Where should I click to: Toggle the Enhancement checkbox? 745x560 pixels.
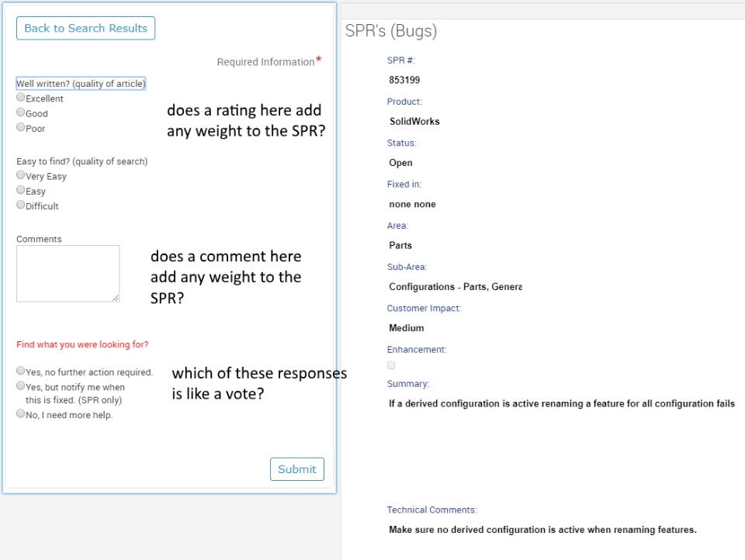391,365
